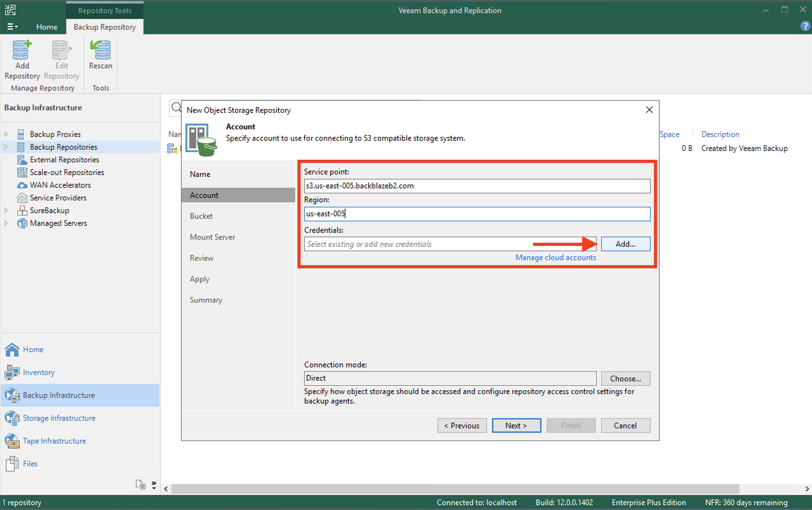Click the External Repositories icon

click(x=22, y=159)
